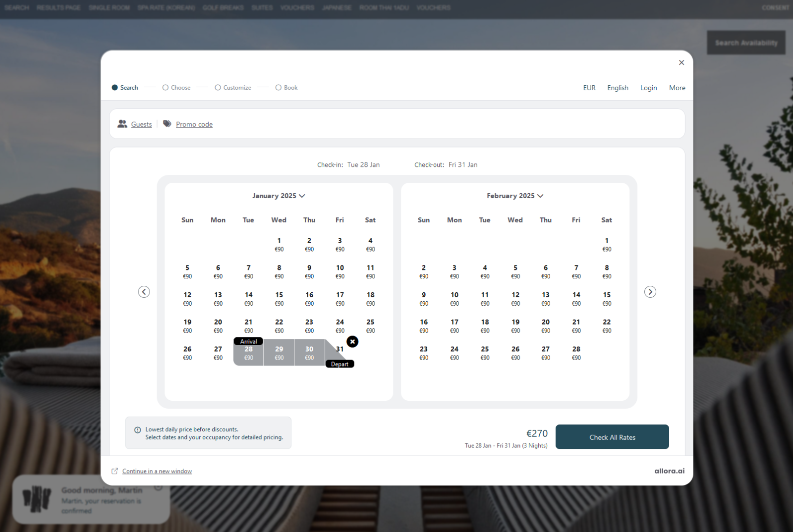Select January 1 in the calendar

pos(279,244)
